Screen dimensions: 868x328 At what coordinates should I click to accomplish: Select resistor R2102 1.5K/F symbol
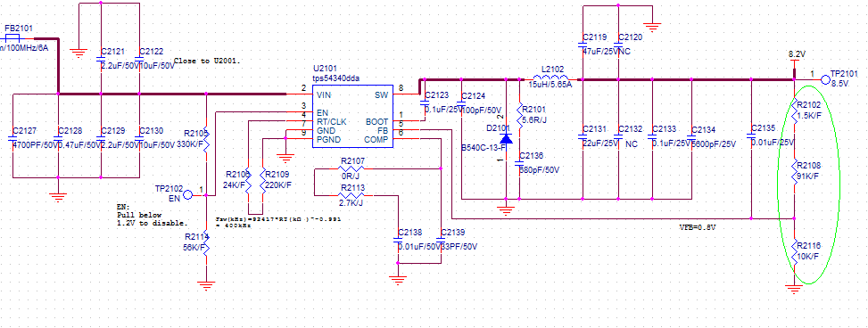(x=794, y=111)
